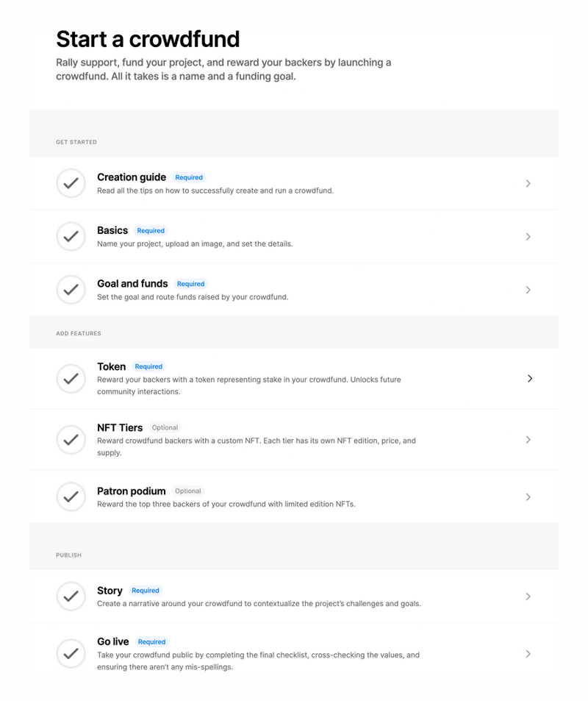Screen dimensions: 588x701
Task: Select the NFT Tiers heading
Action: point(120,427)
